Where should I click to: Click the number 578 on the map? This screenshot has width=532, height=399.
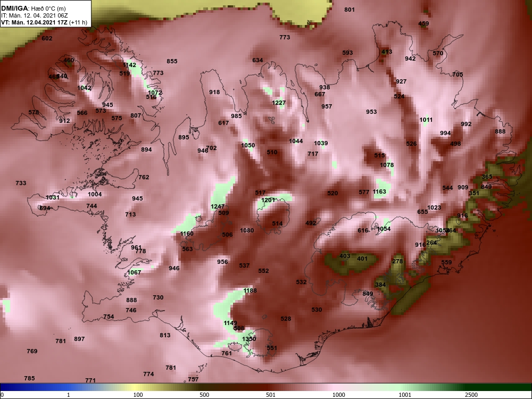pos(34,113)
